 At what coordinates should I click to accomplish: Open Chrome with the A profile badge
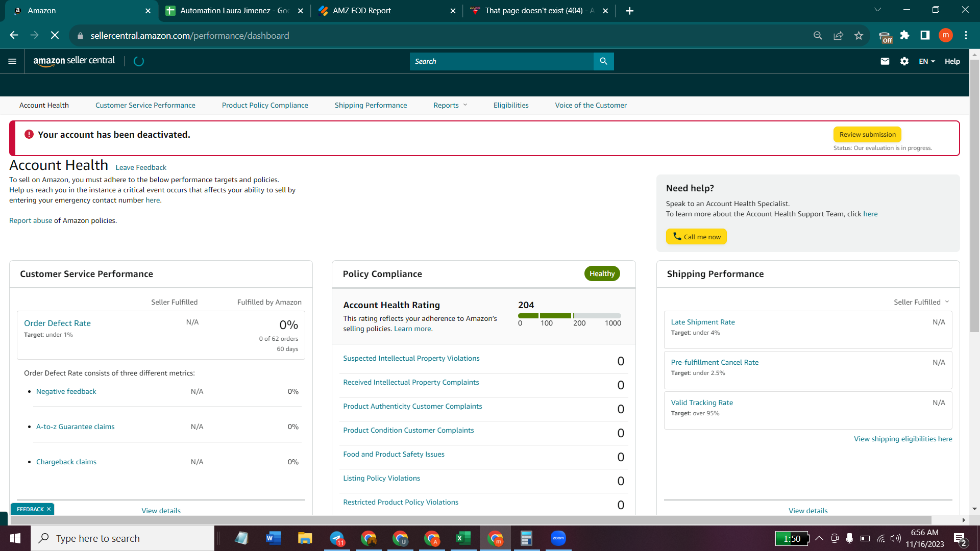tap(432, 538)
